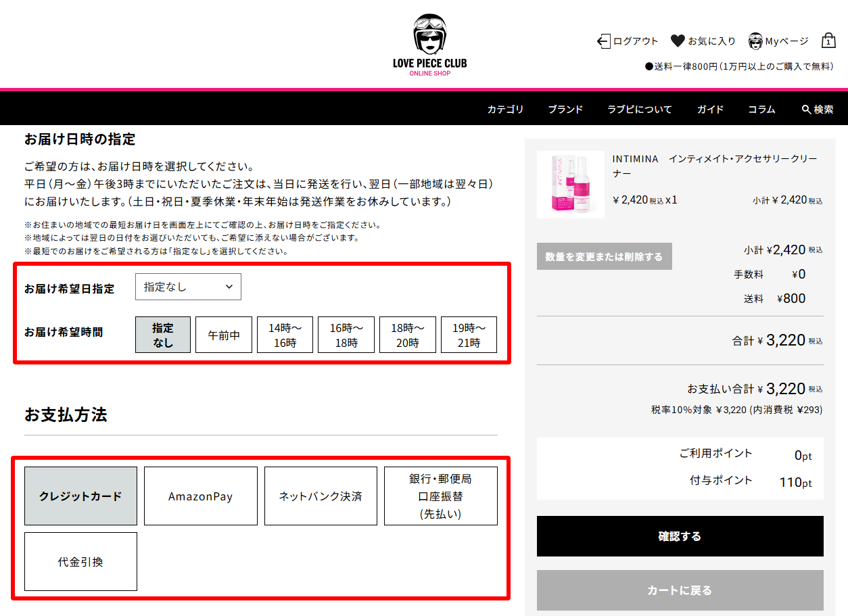Select 代金引換 payment method
The height and width of the screenshot is (616, 848).
click(80, 562)
